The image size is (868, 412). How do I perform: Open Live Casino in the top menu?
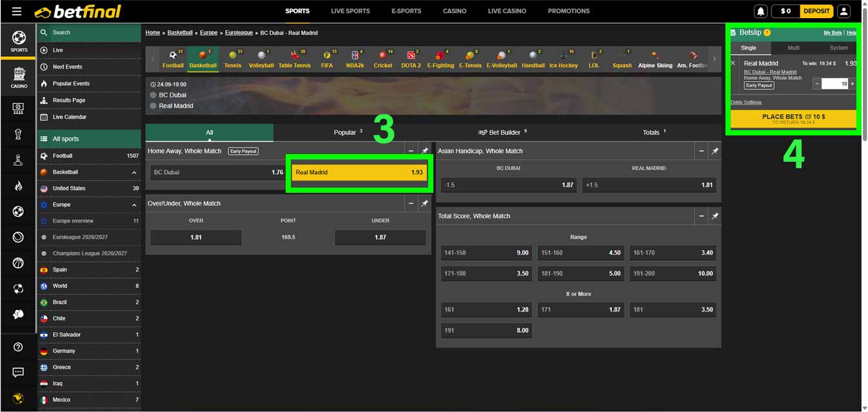tap(507, 11)
